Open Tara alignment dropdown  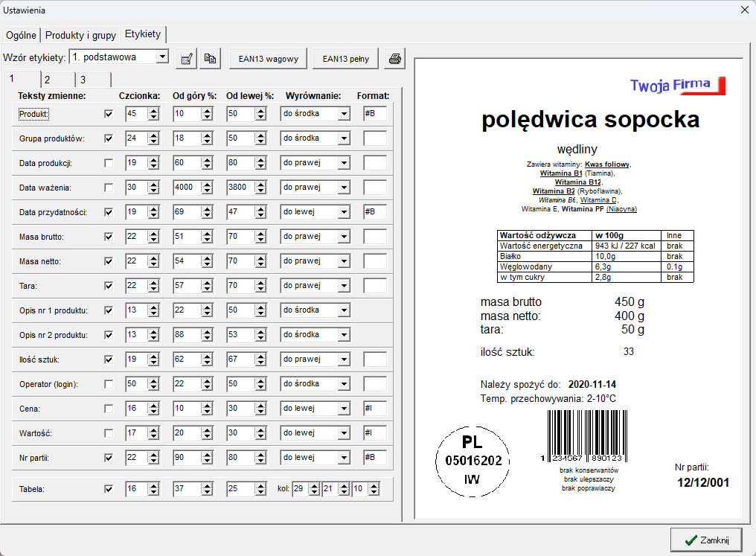point(344,286)
